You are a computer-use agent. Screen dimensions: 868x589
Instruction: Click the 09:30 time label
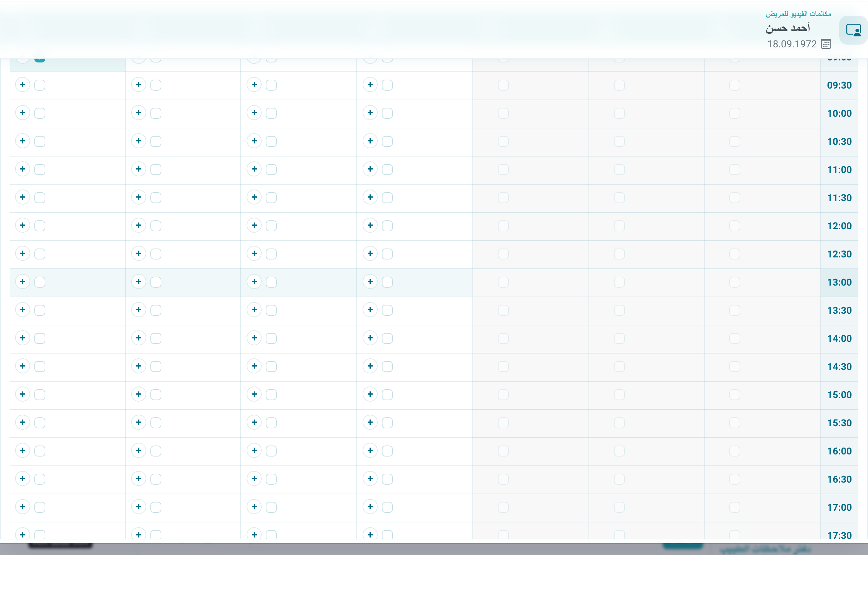[839, 85]
